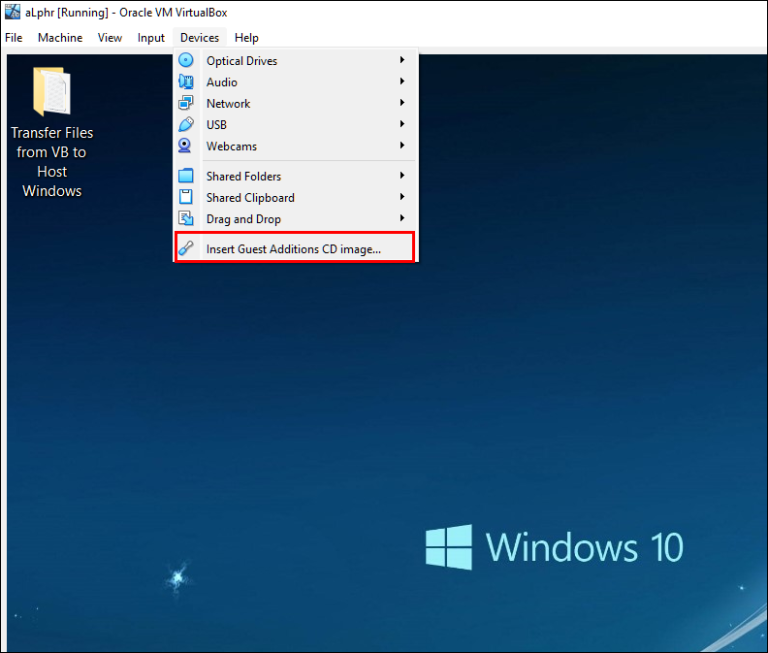768x653 pixels.
Task: Expand the Audio submenu arrow
Action: click(402, 81)
